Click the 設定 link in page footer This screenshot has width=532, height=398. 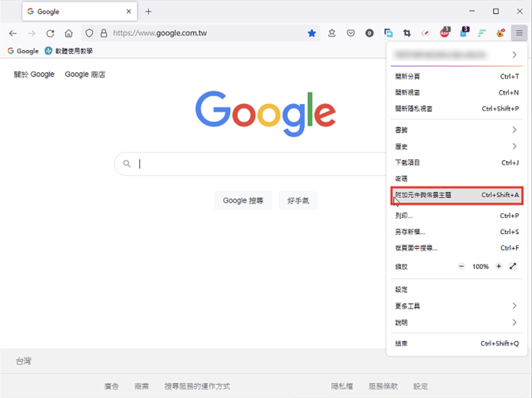420,386
